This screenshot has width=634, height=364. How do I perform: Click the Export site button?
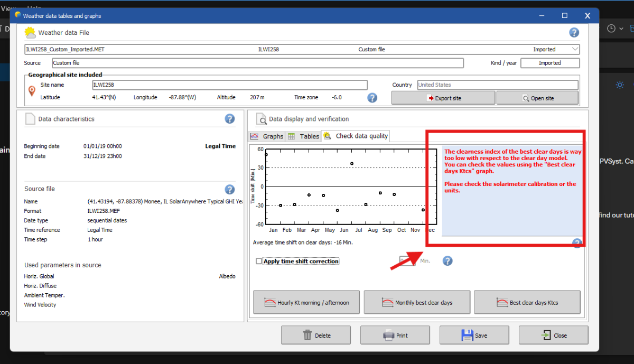(x=443, y=98)
